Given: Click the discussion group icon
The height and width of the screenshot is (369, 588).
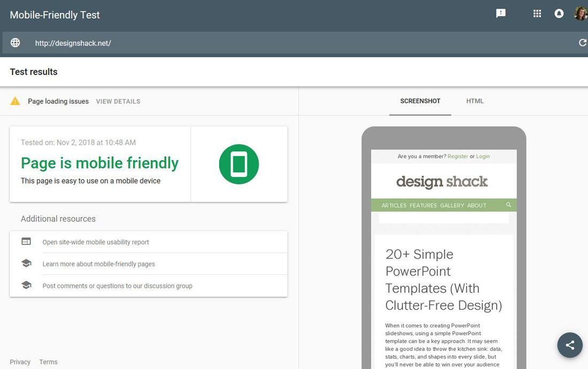Looking at the screenshot, I should point(26,285).
